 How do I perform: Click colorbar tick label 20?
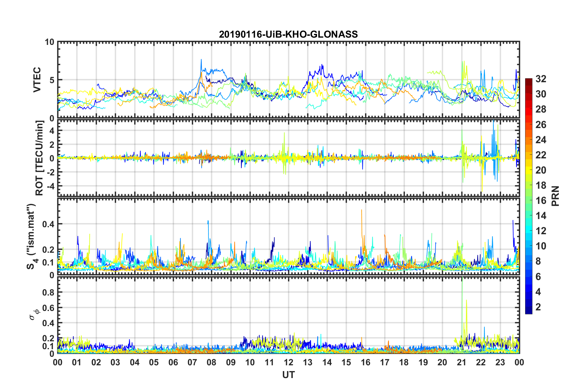click(x=541, y=170)
